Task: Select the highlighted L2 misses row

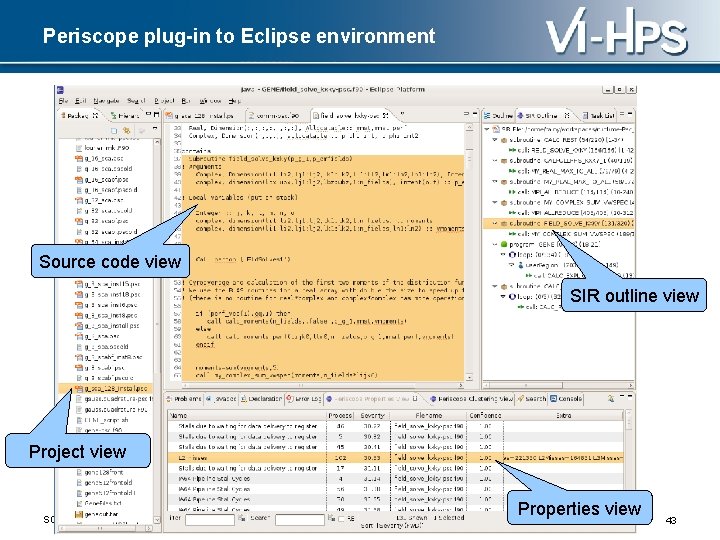Action: [395, 457]
